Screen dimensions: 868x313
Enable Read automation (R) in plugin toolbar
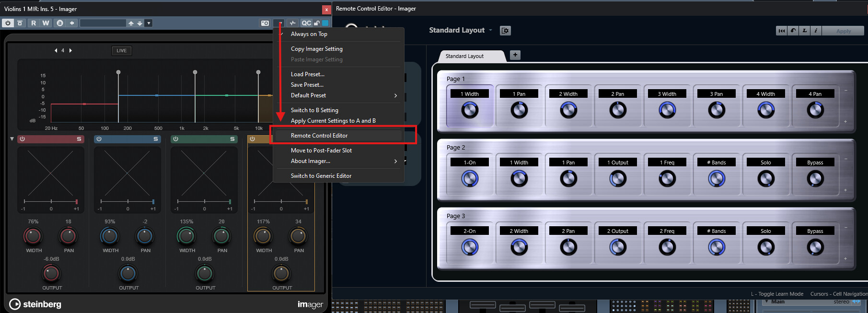pyautogui.click(x=34, y=23)
